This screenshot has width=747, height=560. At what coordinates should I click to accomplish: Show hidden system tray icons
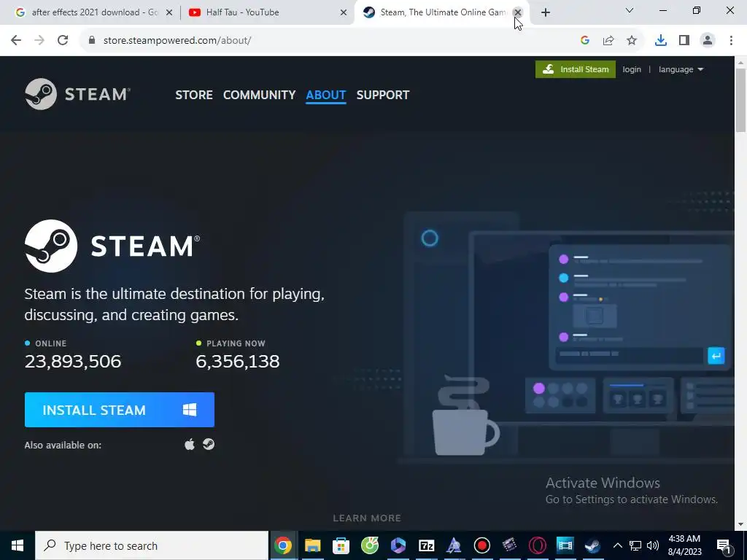coord(617,545)
